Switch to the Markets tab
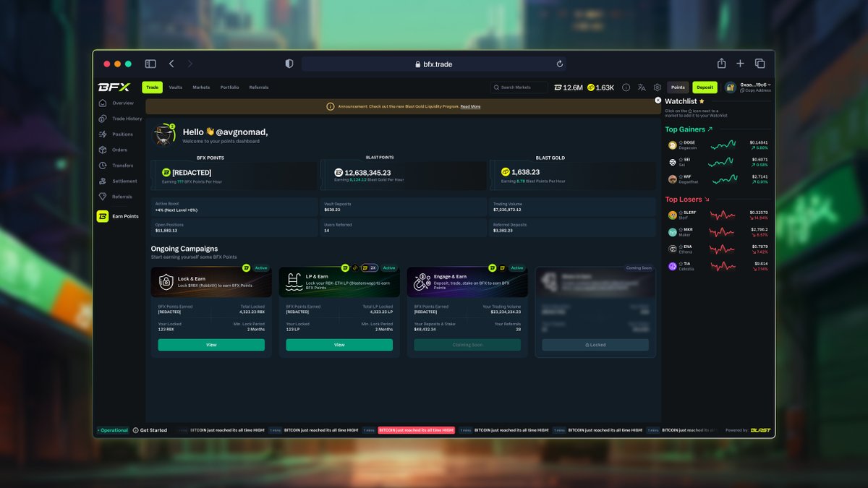Screen dimensions: 868x488 [201, 87]
